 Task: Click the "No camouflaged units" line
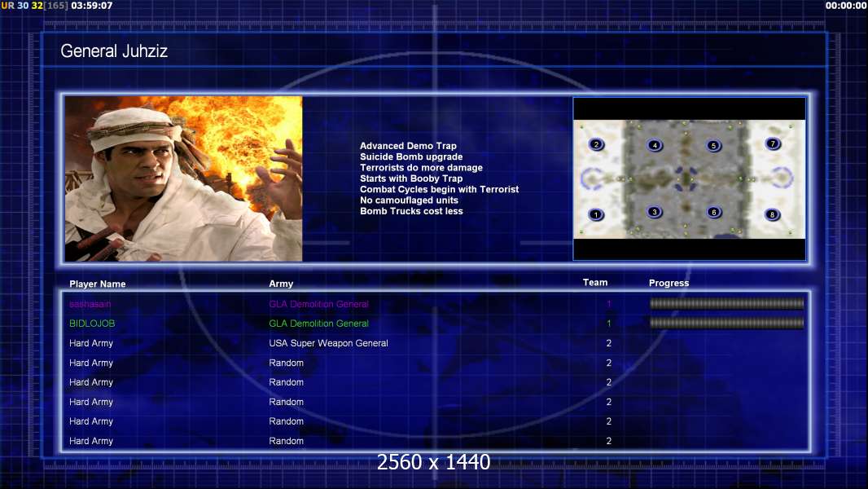pyautogui.click(x=409, y=200)
